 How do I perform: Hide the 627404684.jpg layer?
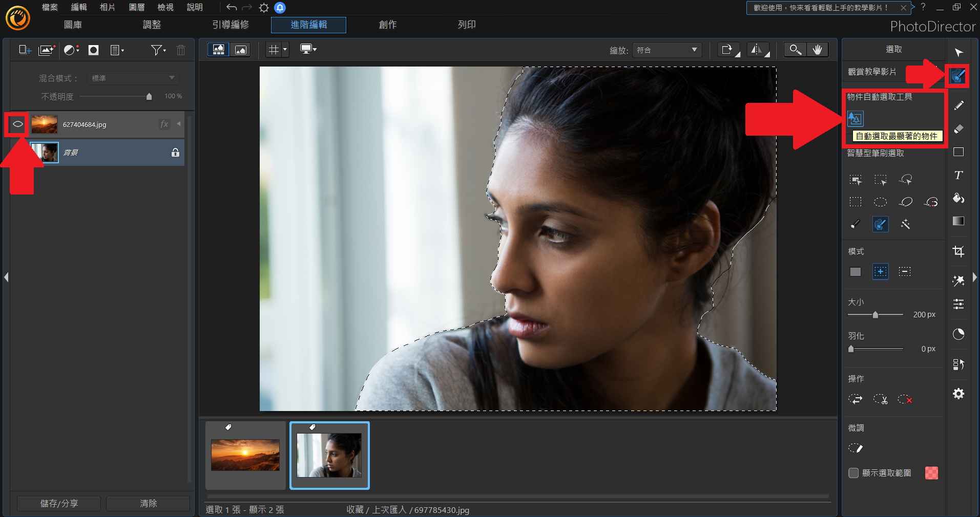coord(17,124)
